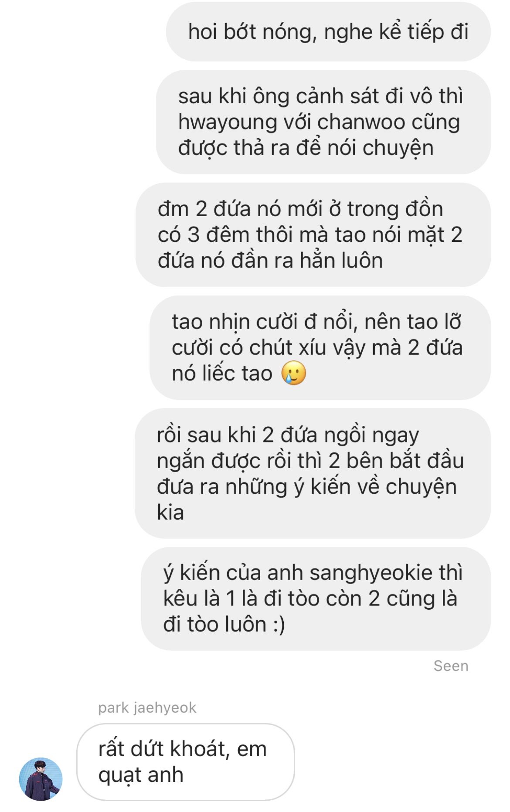
Task: Click "nó liếc tao" text beside emoji
Action: pos(222,374)
